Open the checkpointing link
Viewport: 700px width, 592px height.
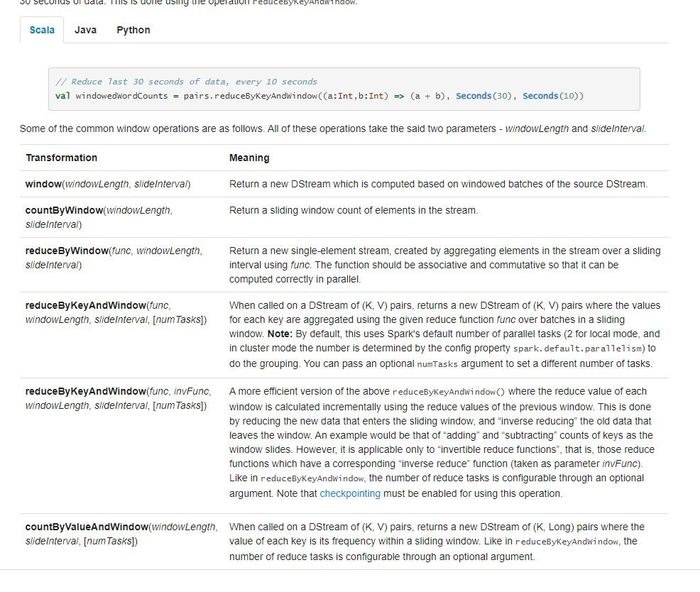tap(350, 493)
